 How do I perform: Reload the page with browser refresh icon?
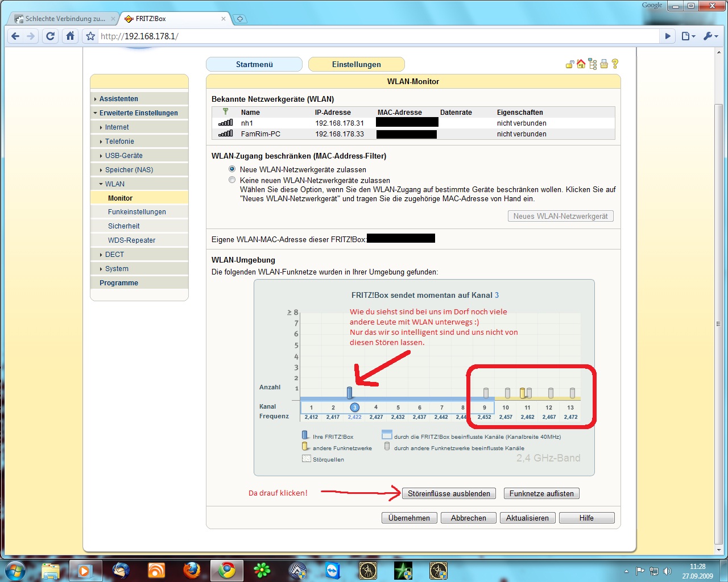[x=51, y=36]
